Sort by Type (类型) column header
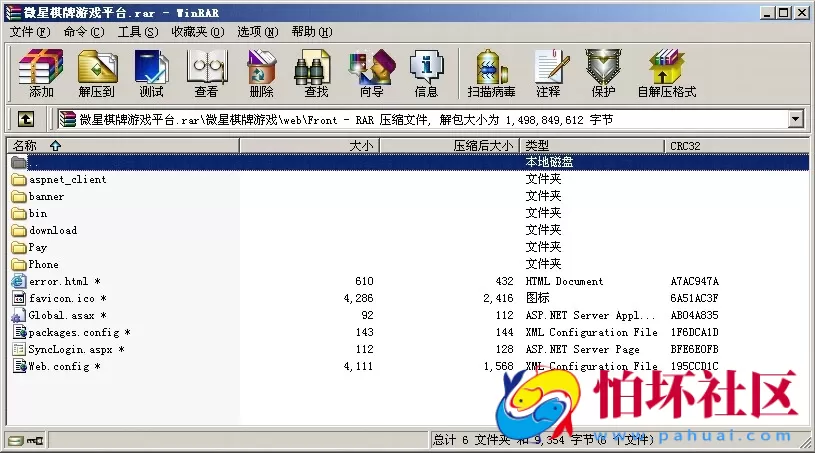This screenshot has height=453, width=815. pos(592,146)
